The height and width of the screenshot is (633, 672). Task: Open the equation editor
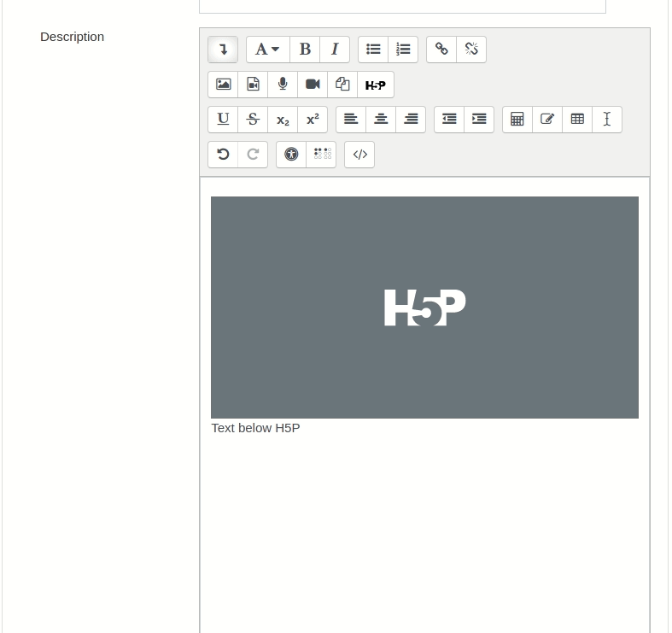point(517,120)
